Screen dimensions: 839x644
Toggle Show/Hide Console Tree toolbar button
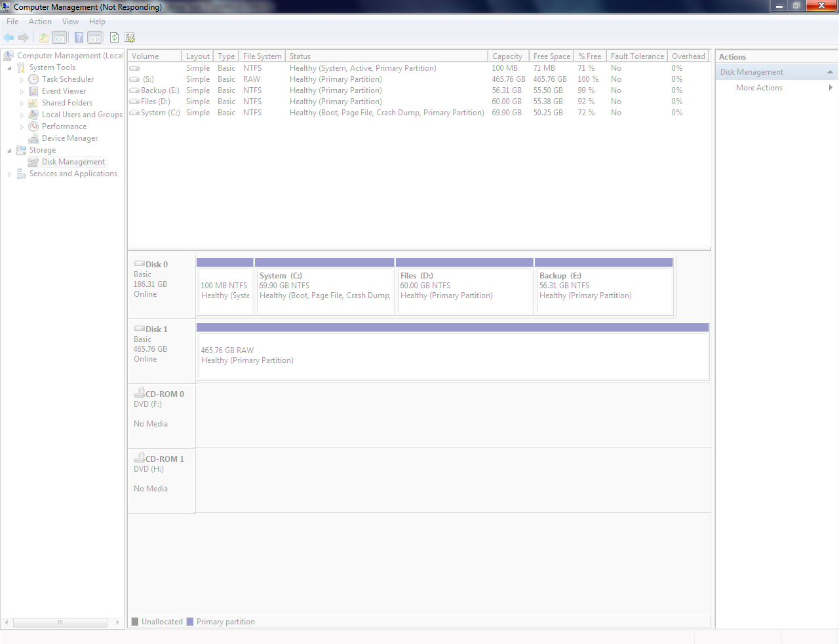[x=60, y=38]
